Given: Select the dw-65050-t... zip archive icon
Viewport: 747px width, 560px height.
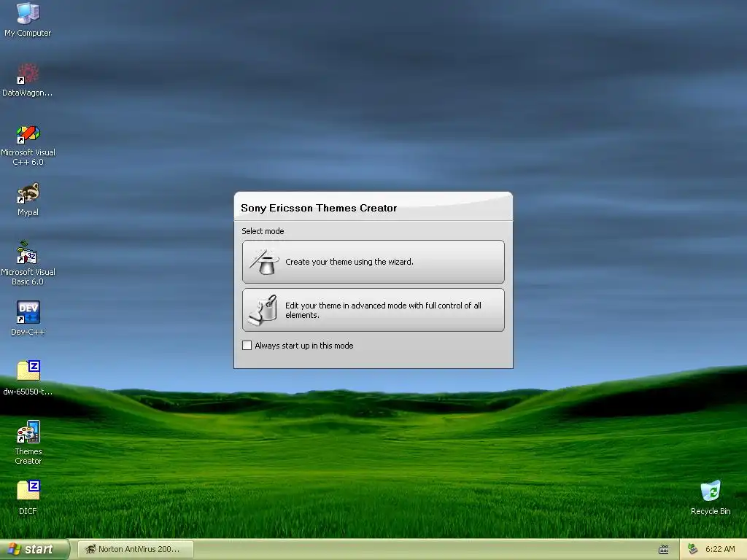Looking at the screenshot, I should 28,378.
